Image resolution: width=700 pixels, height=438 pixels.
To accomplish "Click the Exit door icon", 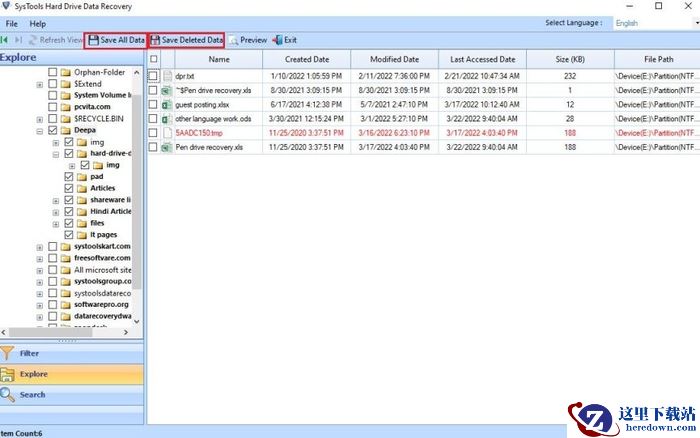I will coord(278,40).
